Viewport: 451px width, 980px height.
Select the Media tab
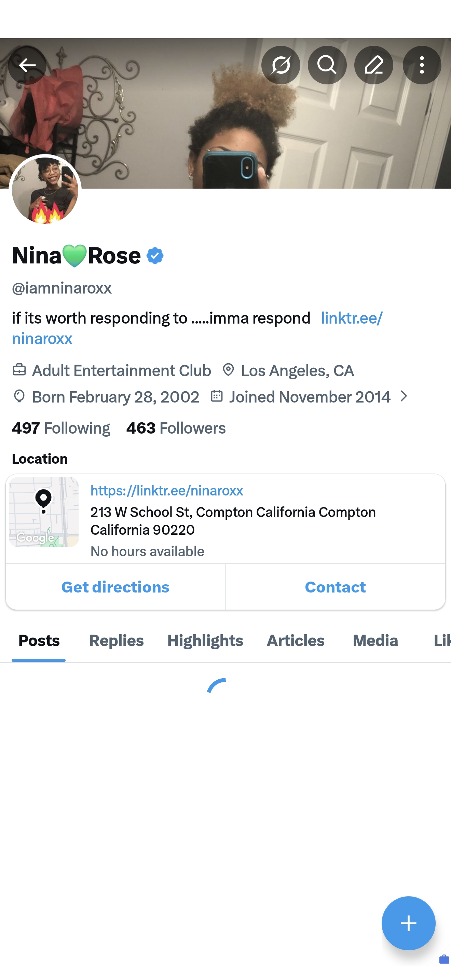(375, 641)
